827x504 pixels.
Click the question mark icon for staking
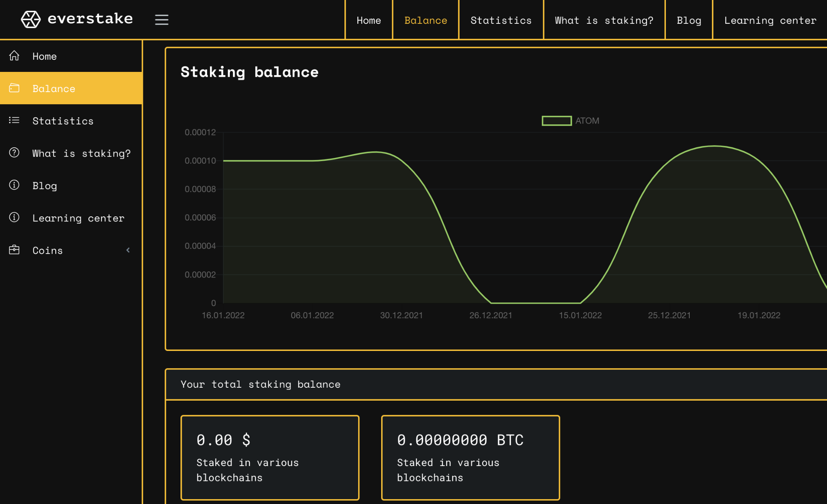15,153
